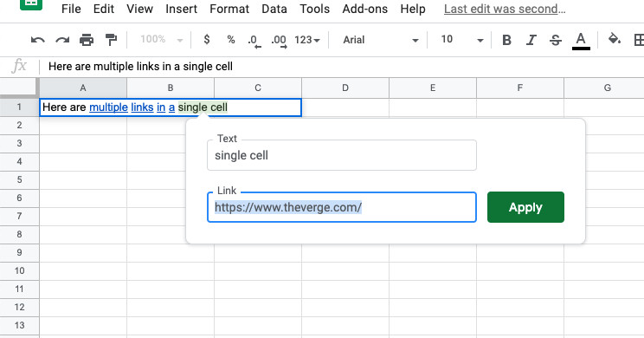Open the 'in' hyperlink in cell A1

161,107
